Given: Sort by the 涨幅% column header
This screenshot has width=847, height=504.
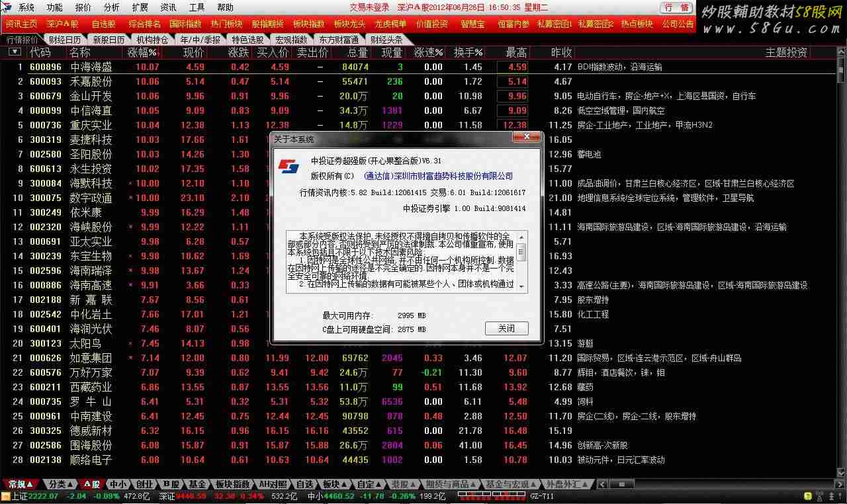Looking at the screenshot, I should 143,53.
